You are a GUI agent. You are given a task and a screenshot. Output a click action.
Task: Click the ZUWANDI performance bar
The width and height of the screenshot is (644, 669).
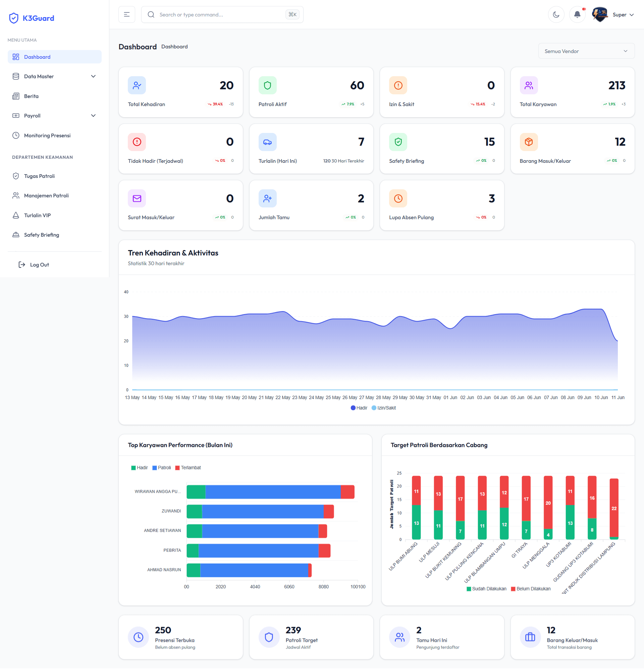[x=260, y=512]
